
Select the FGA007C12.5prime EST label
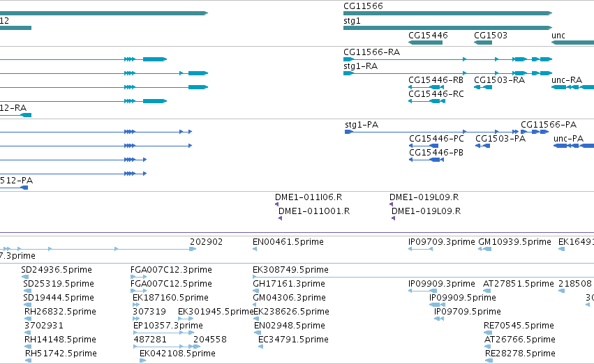tap(171, 285)
